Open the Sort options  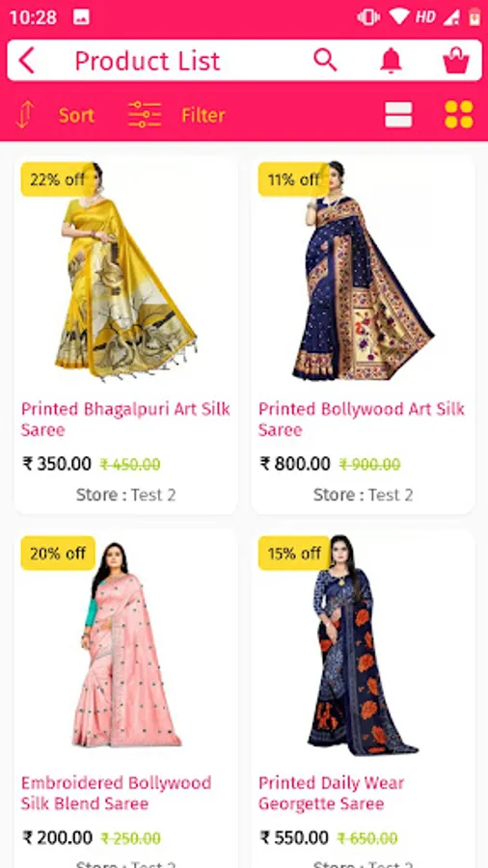point(76,115)
